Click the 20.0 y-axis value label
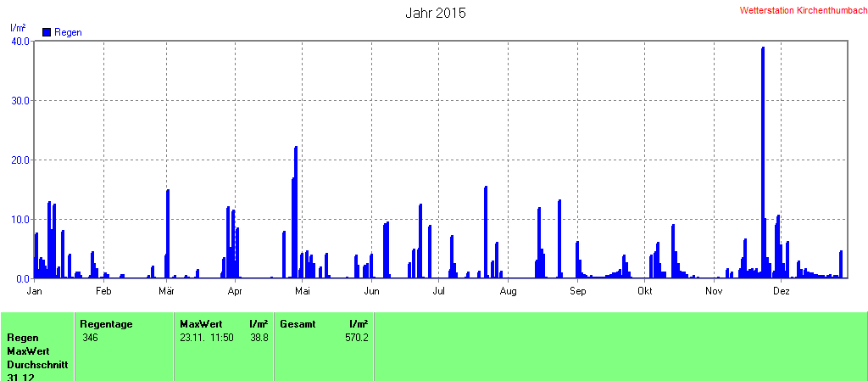The height and width of the screenshot is (381, 868). tap(20, 160)
